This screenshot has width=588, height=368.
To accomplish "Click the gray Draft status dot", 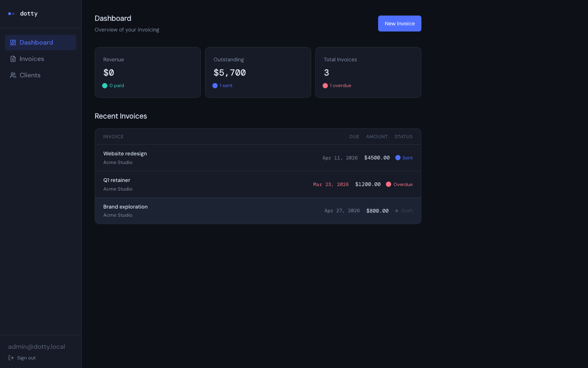I will [x=396, y=211].
